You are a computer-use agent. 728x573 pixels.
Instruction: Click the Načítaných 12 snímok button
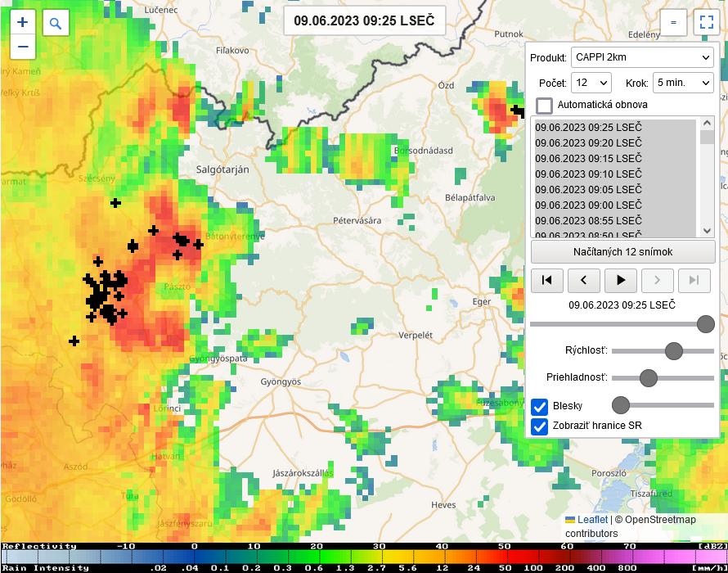tap(622, 251)
